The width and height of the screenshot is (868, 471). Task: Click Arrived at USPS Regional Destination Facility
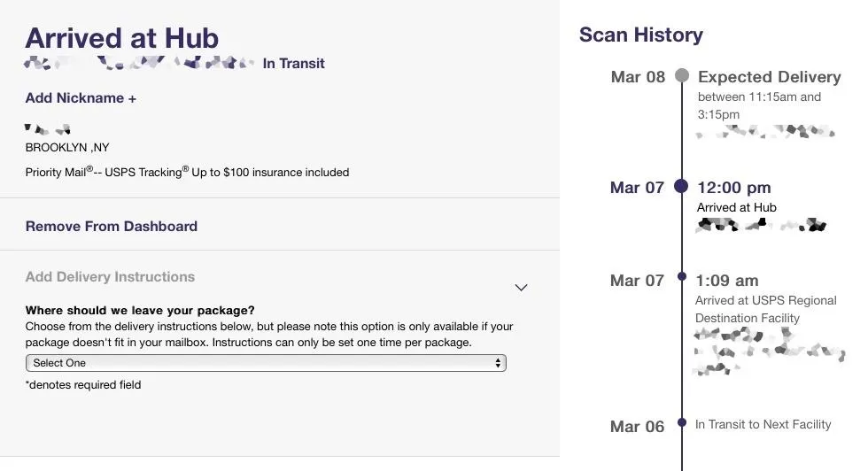click(766, 309)
